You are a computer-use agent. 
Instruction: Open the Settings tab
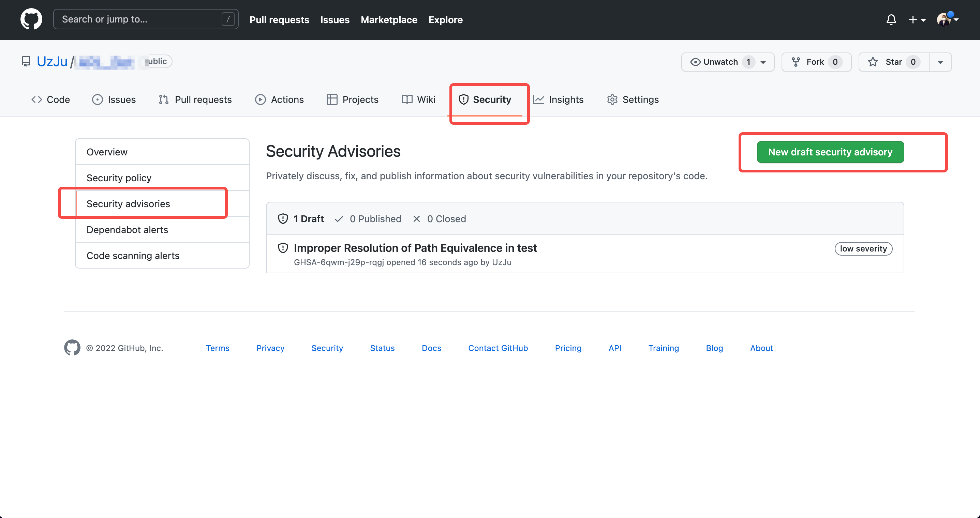click(633, 99)
